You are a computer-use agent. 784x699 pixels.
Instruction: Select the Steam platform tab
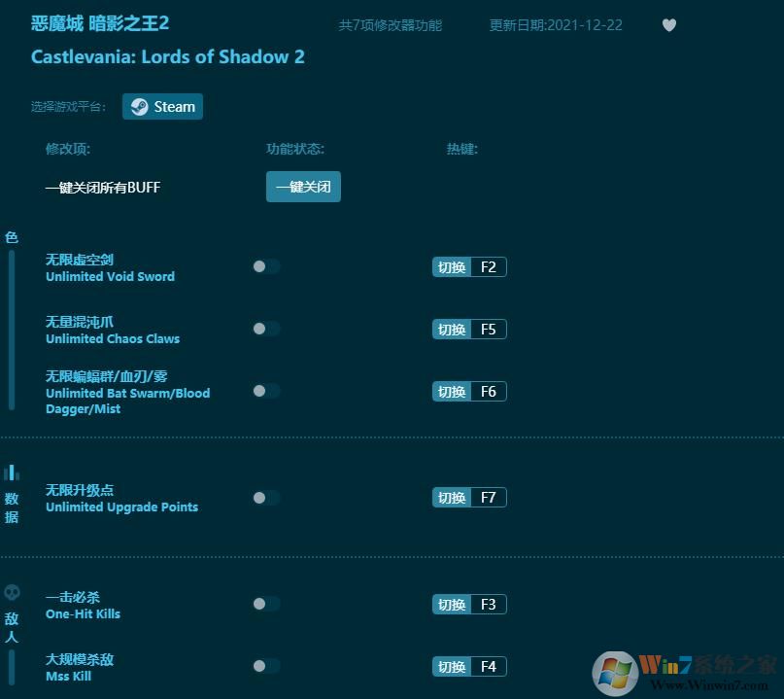click(x=162, y=107)
